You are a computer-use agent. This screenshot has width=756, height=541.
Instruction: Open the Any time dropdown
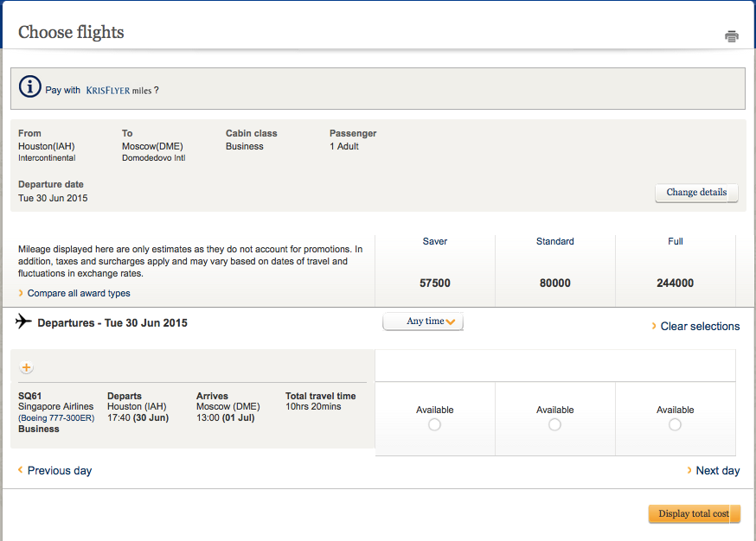423,321
